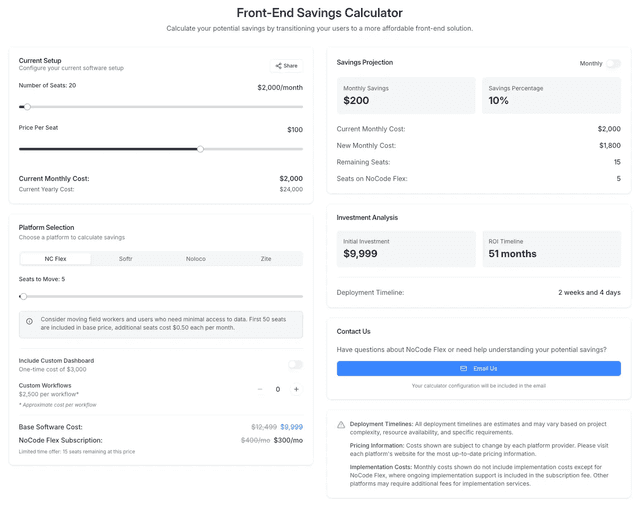Click the Price Per Seat slider handle
640x506 pixels.
[200, 149]
